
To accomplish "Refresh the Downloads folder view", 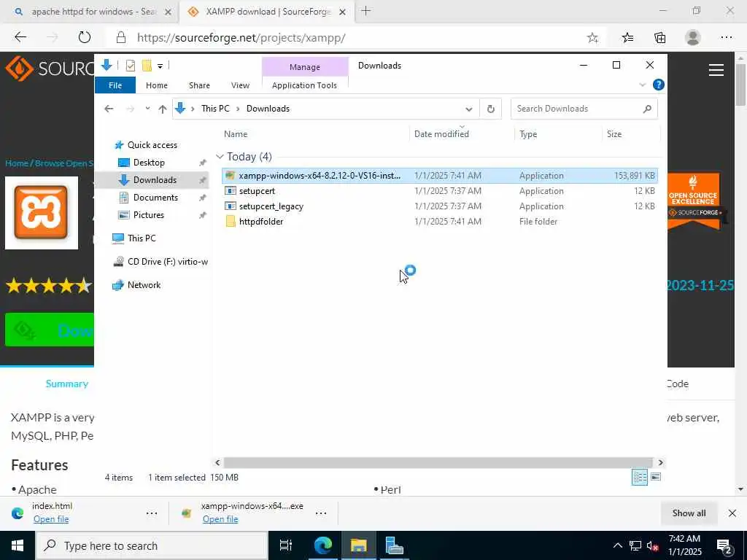I will [x=491, y=109].
